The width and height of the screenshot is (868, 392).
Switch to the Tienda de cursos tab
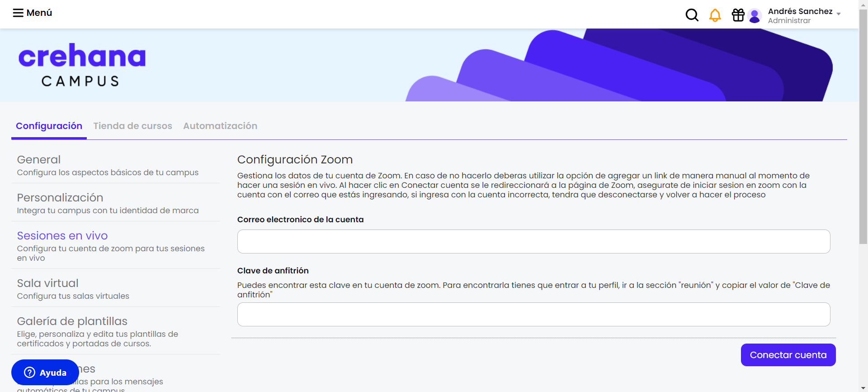pyautogui.click(x=132, y=126)
